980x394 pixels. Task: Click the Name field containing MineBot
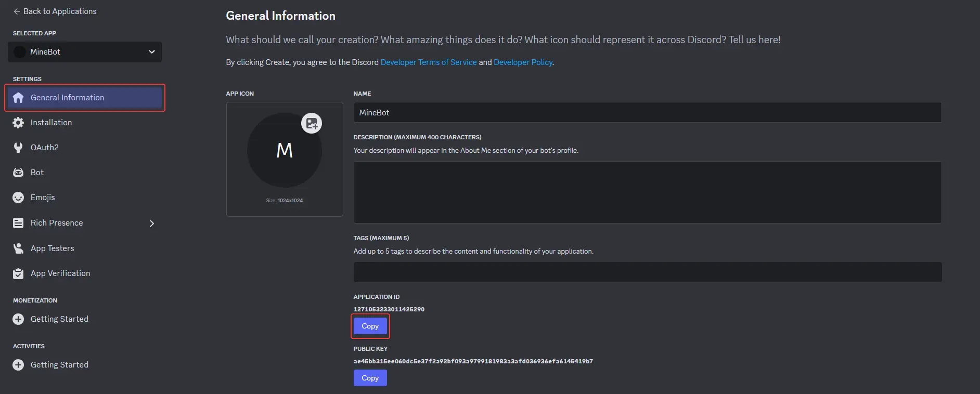pyautogui.click(x=648, y=112)
